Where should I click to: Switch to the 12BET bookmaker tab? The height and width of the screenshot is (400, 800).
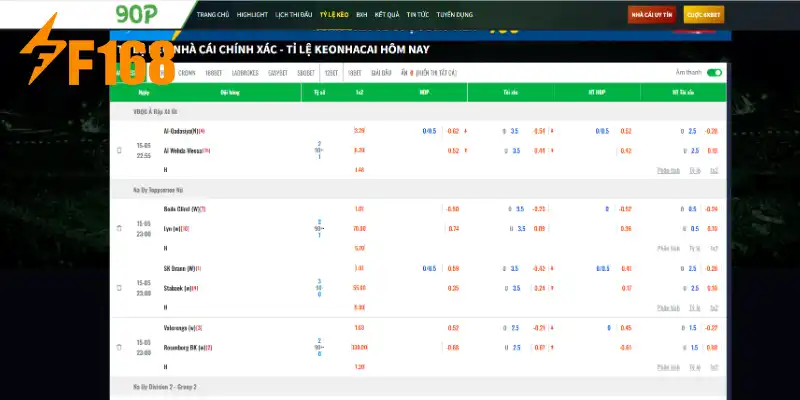click(x=331, y=73)
